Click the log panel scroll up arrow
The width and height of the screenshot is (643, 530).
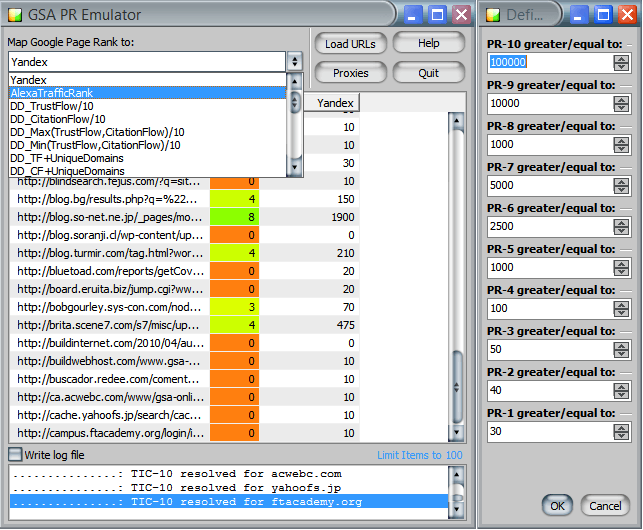(x=456, y=475)
